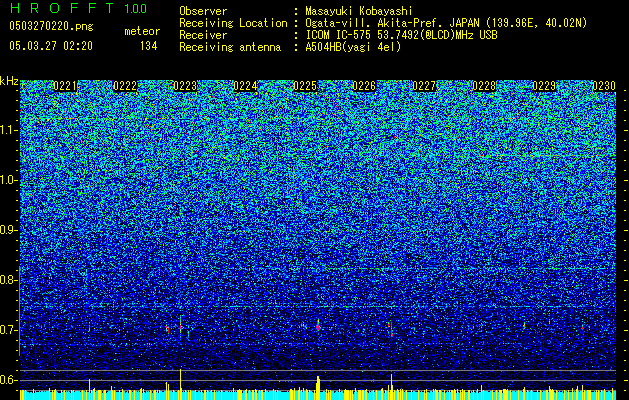Click the Ogata-vill. Akita-Pref. JAPAN location text
This screenshot has height=400, width=629.
coord(446,23)
